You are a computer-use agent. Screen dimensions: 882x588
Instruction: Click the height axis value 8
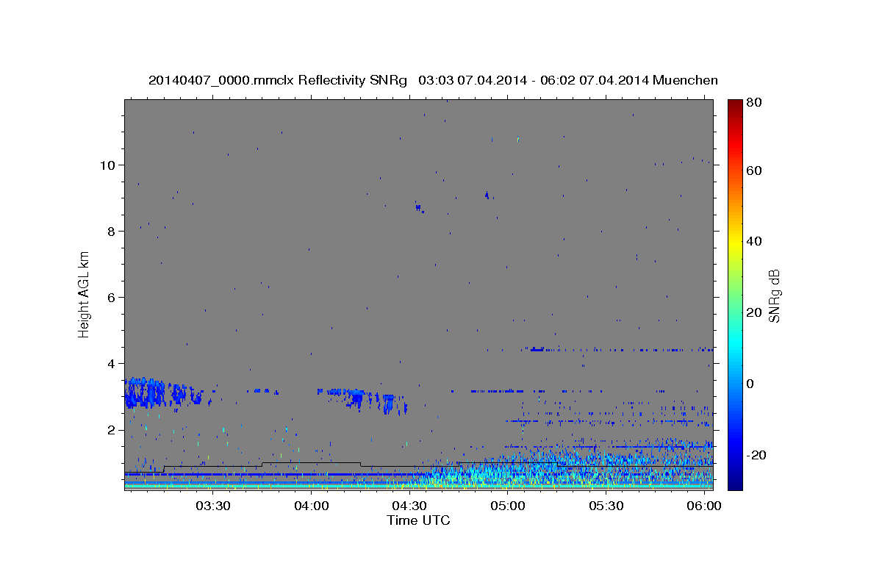111,231
